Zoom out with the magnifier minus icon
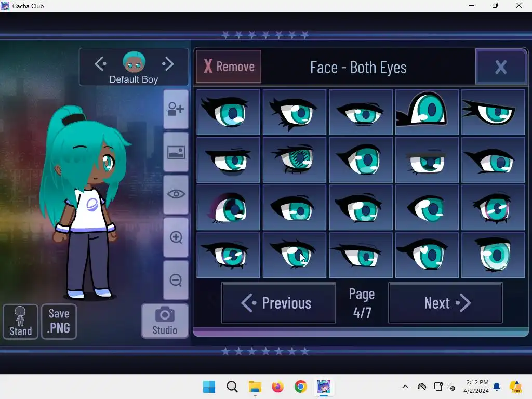Screen dimensions: 532x399 click(176, 280)
